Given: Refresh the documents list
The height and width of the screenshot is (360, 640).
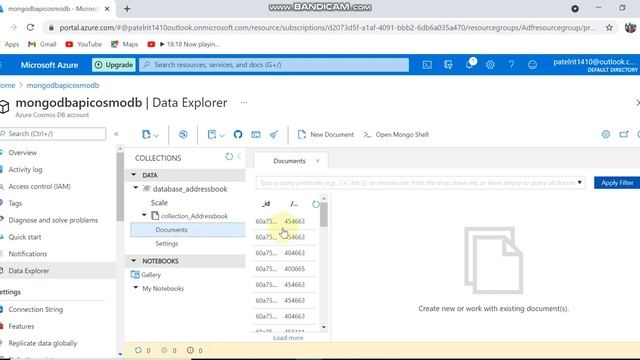Looking at the screenshot, I should (316, 204).
